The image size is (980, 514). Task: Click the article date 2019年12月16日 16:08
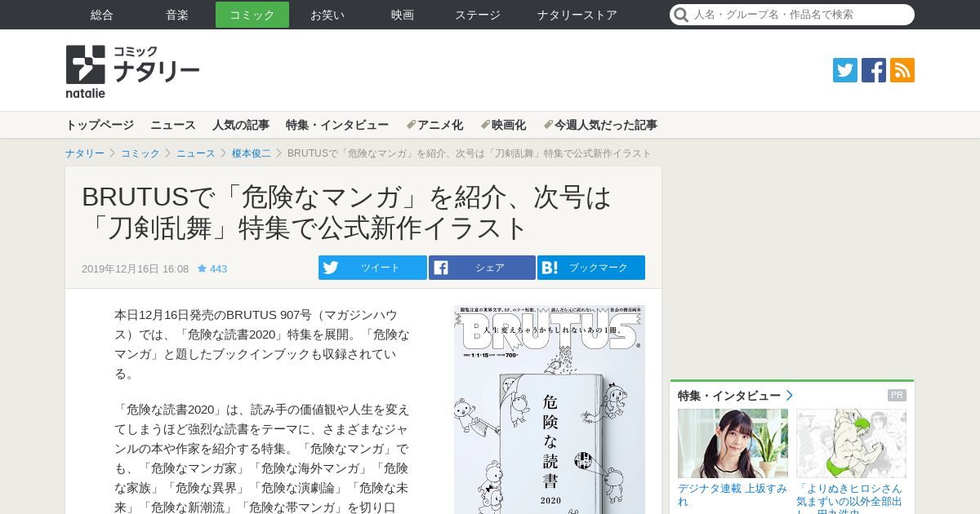[x=135, y=268]
